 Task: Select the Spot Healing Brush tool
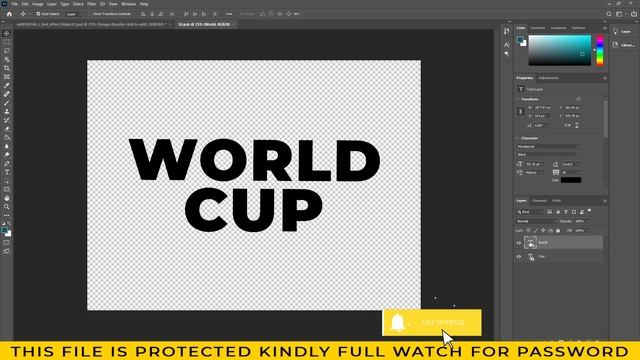[x=7, y=94]
